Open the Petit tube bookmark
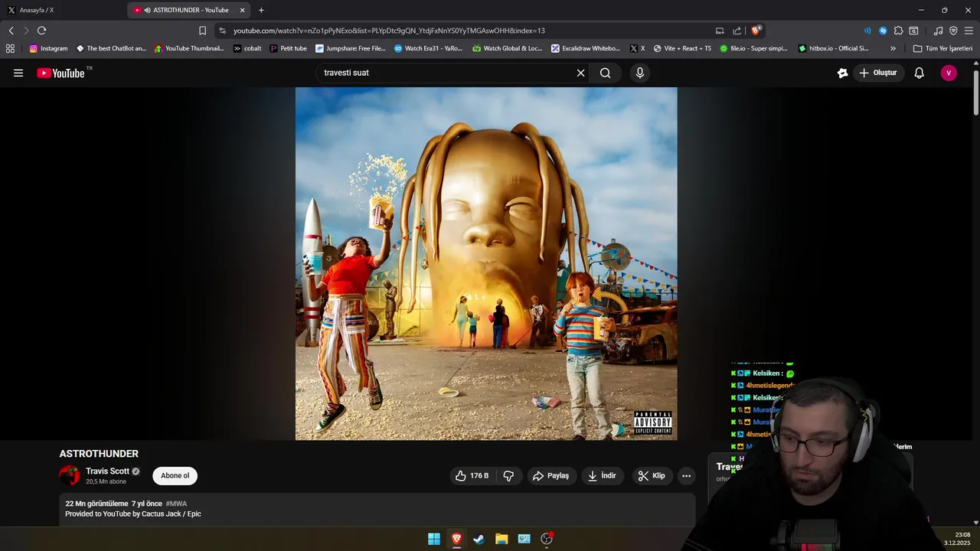Image resolution: width=980 pixels, height=551 pixels. click(x=288, y=48)
